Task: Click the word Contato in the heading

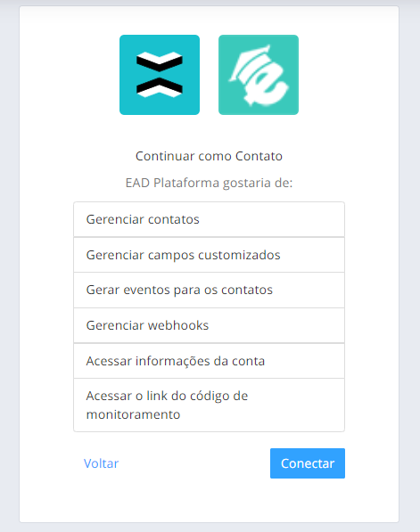Action: (259, 156)
